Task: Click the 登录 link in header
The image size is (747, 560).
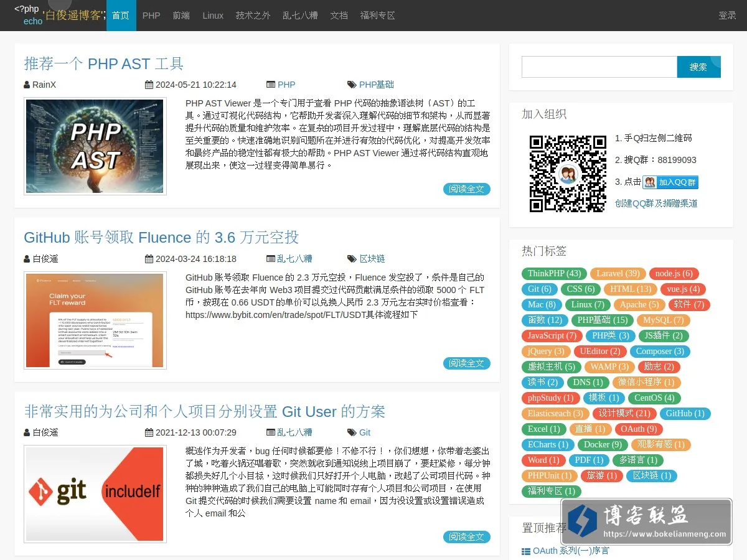Action: (727, 16)
